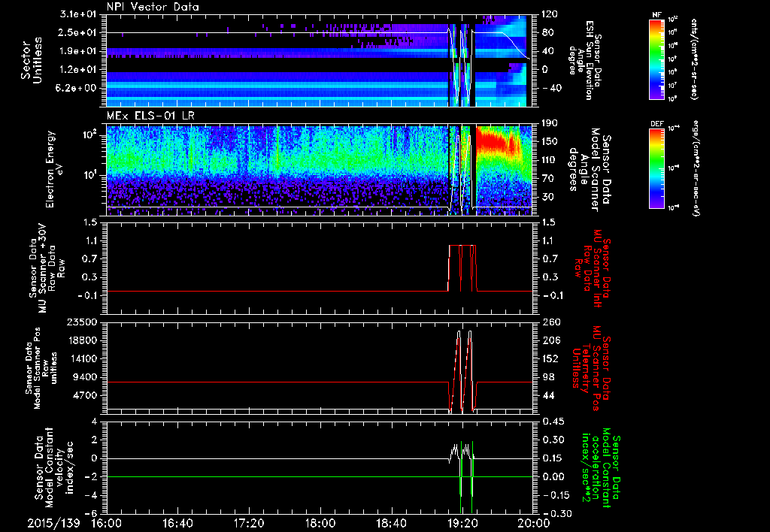Click the 'DEF' colorbar heading
This screenshot has height=532, width=770.
657,124
